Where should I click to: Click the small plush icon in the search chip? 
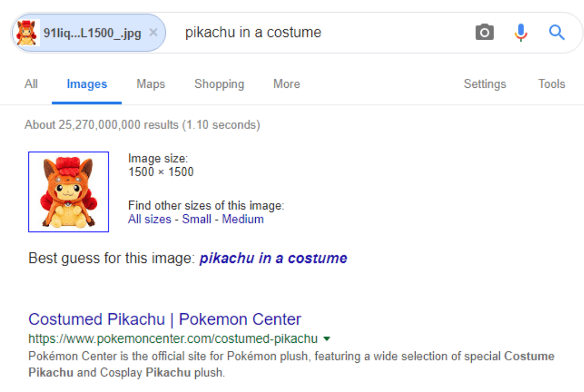(27, 33)
